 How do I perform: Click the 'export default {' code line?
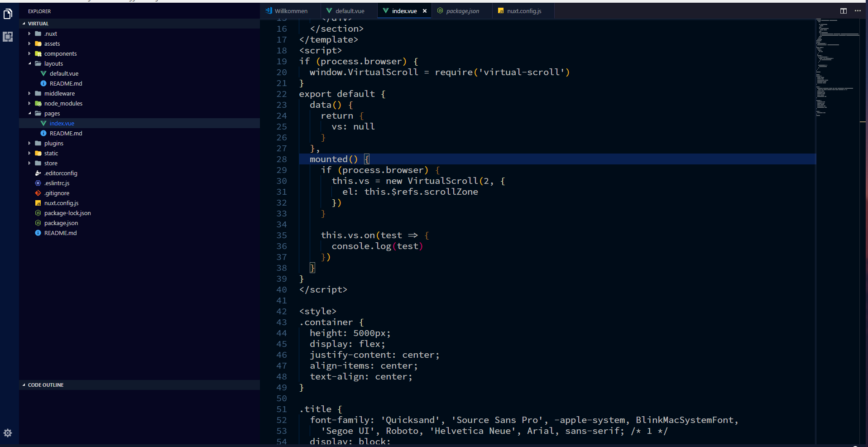tap(342, 94)
